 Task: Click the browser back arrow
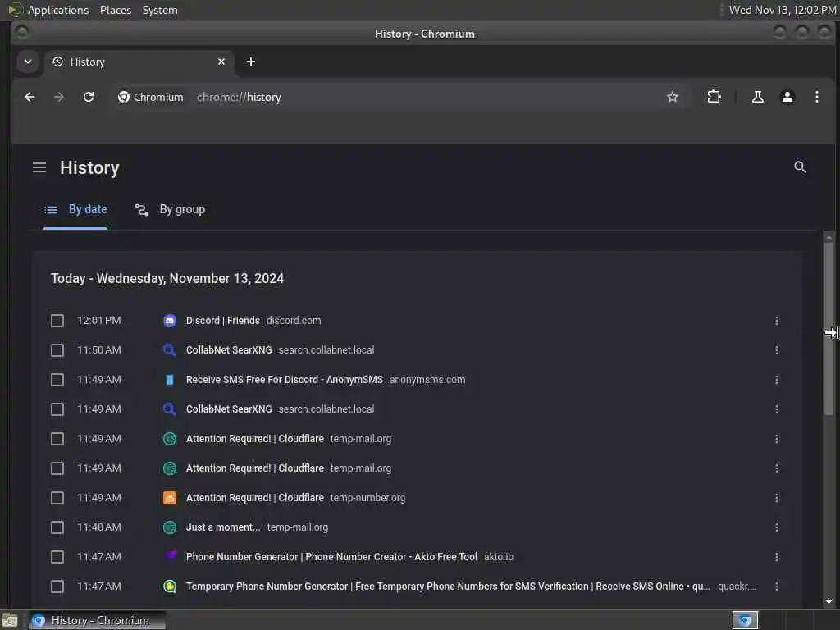pos(30,97)
